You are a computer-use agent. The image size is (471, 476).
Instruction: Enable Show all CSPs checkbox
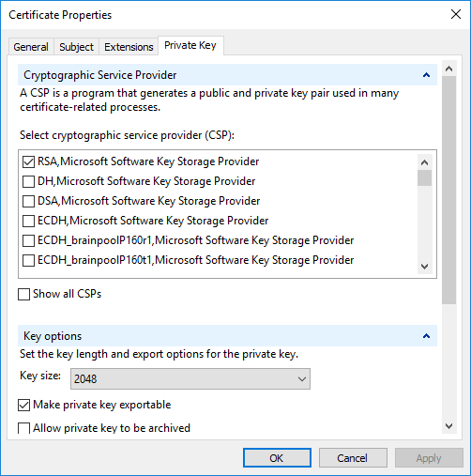pyautogui.click(x=23, y=294)
